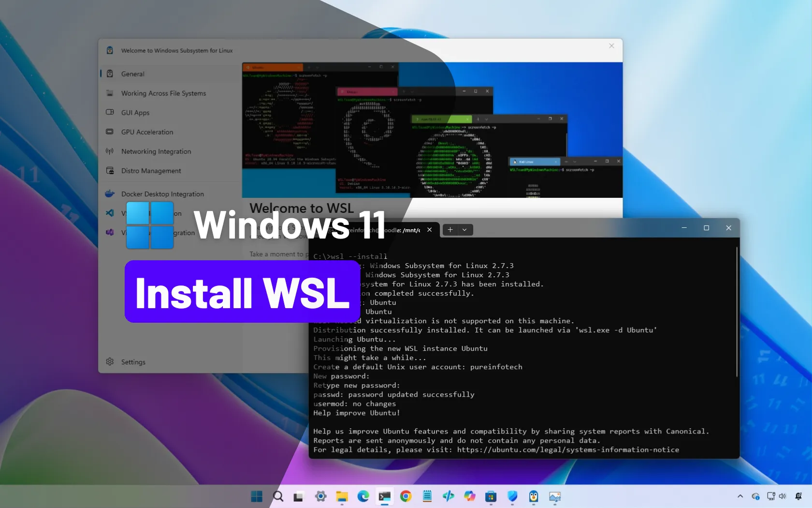Click the 'Welcome to WSL' heading
This screenshot has width=812, height=508.
(x=302, y=208)
